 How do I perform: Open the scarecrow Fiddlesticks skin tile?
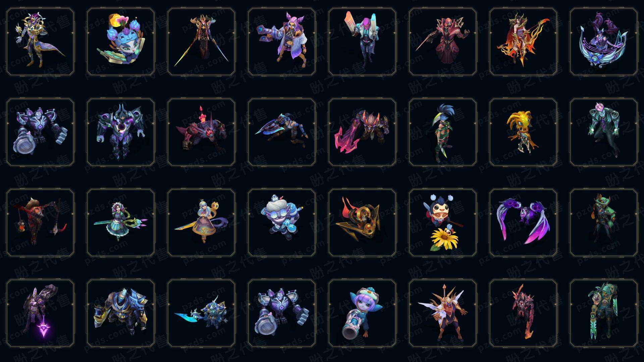click(40, 223)
